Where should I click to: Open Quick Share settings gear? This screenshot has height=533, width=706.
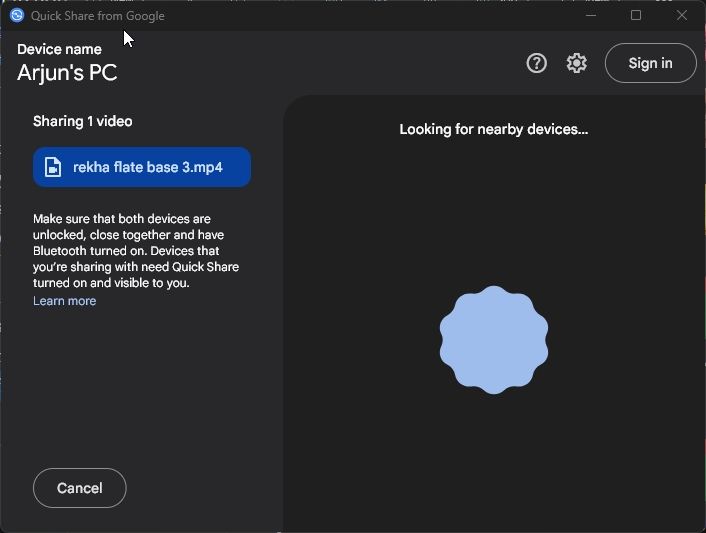click(576, 63)
